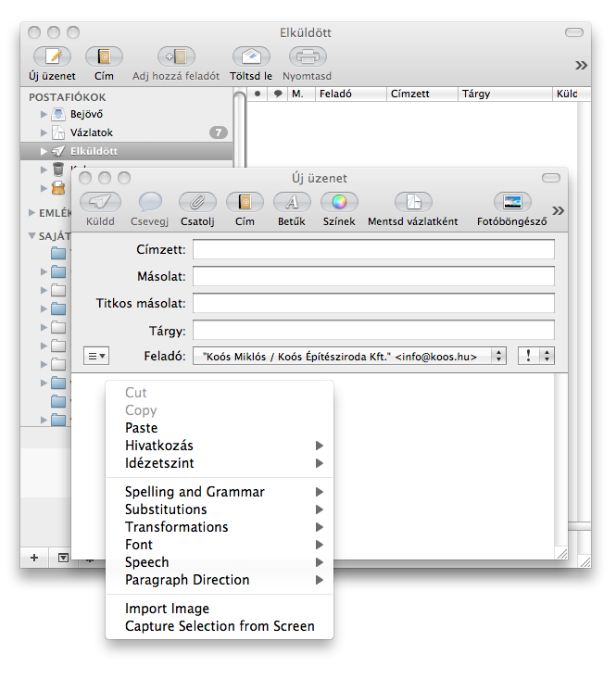Sort messages by Feladó column
Image resolution: width=616 pixels, height=679 pixels.
(351, 94)
